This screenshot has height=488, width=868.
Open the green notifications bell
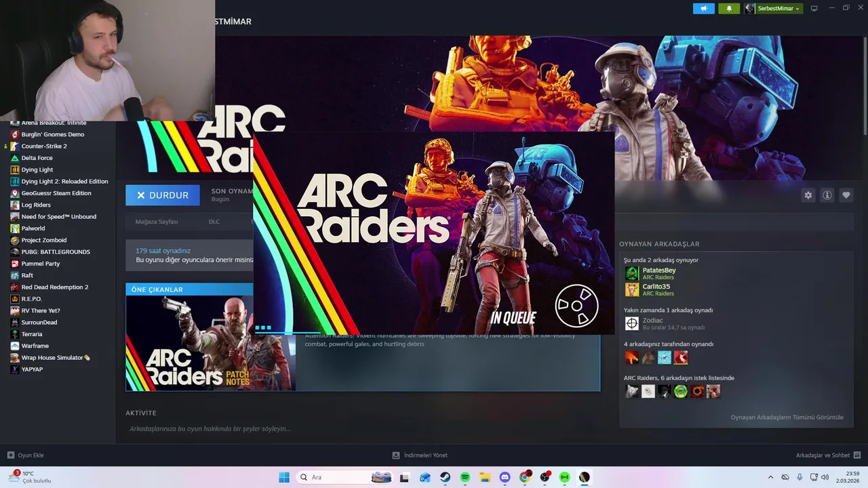click(x=729, y=8)
